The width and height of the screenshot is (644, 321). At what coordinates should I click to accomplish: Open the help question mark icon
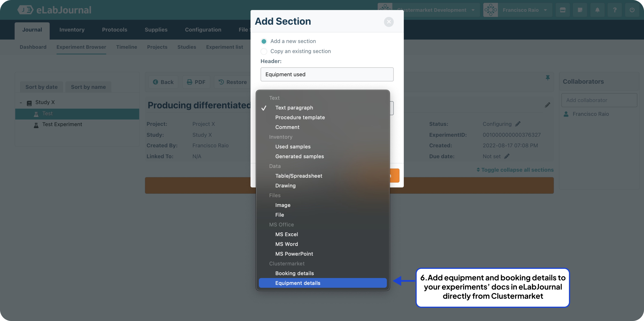[x=615, y=10]
